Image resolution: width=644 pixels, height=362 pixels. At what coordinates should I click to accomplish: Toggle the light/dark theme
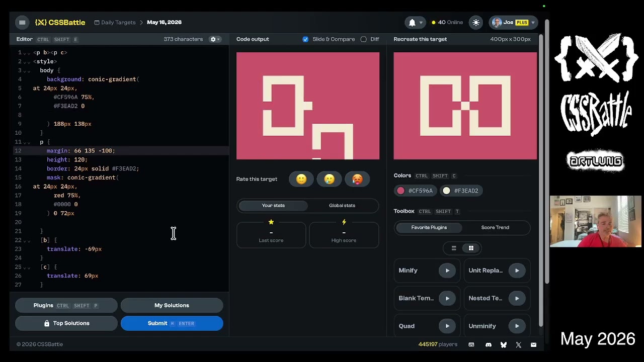(x=476, y=22)
